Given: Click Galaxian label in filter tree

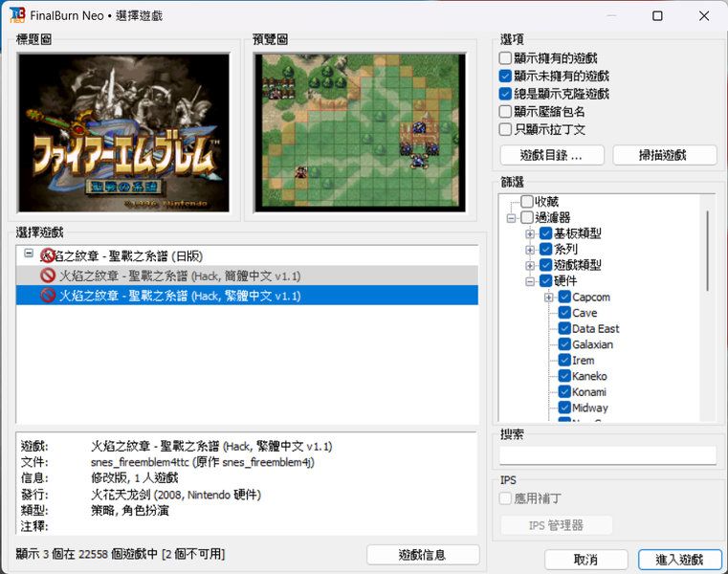Looking at the screenshot, I should pos(592,344).
